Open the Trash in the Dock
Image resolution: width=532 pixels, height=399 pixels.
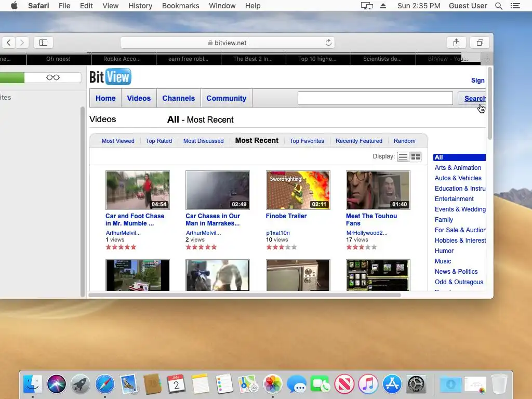pyautogui.click(x=499, y=384)
